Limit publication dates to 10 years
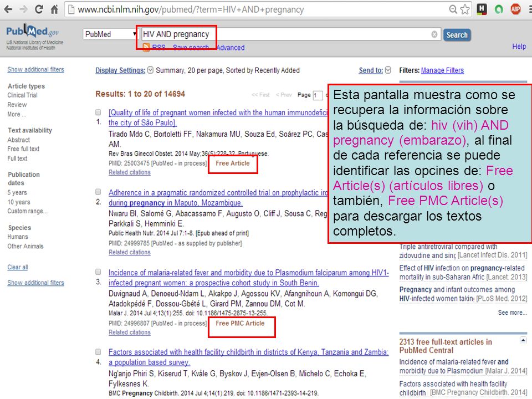This screenshot has width=532, height=399. click(x=19, y=202)
